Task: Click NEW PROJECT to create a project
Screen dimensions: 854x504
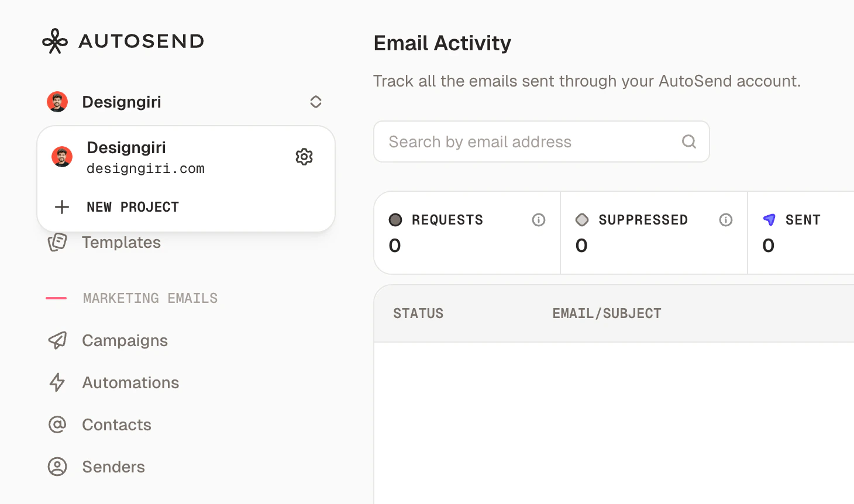Action: [133, 206]
